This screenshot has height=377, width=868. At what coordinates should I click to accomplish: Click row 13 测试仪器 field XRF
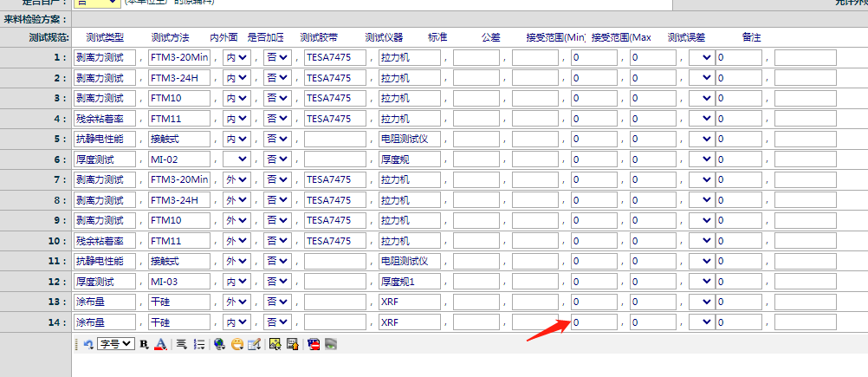pyautogui.click(x=410, y=302)
